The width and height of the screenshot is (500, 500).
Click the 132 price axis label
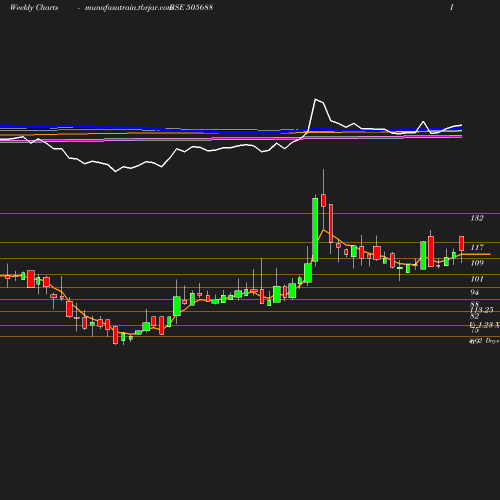pyautogui.click(x=477, y=218)
